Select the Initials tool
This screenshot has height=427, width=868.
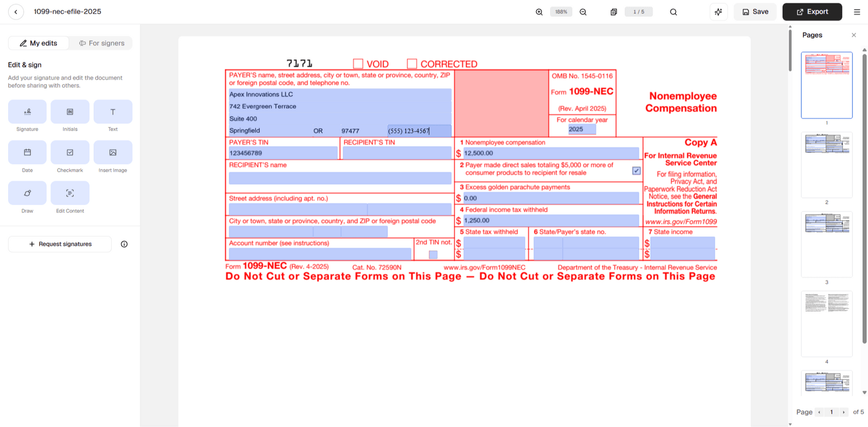70,112
